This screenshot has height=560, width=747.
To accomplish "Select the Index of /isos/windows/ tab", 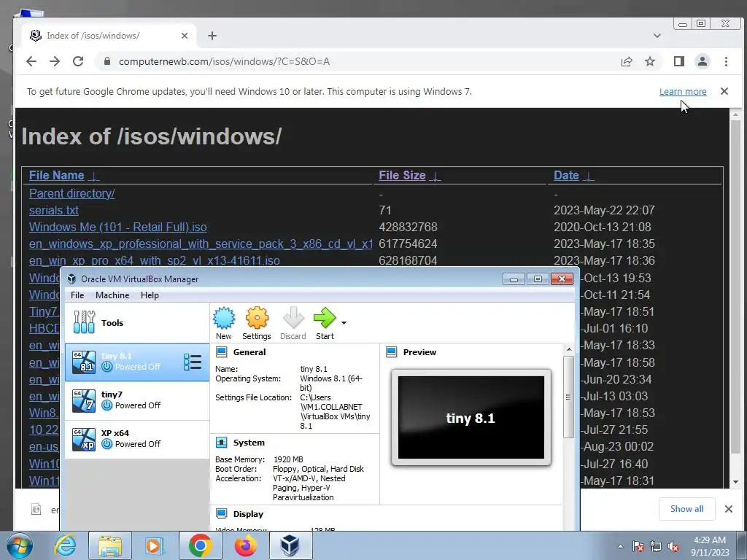I will (109, 36).
